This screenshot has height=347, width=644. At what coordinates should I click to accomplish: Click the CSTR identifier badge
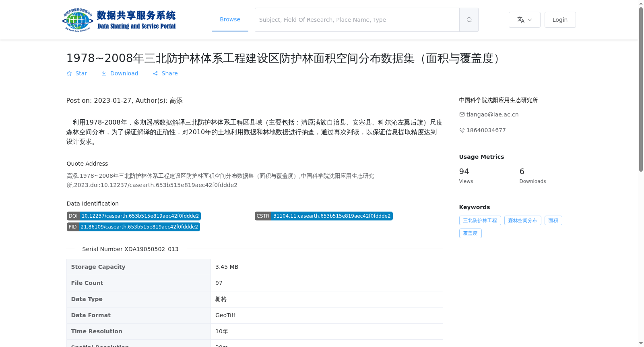click(324, 216)
